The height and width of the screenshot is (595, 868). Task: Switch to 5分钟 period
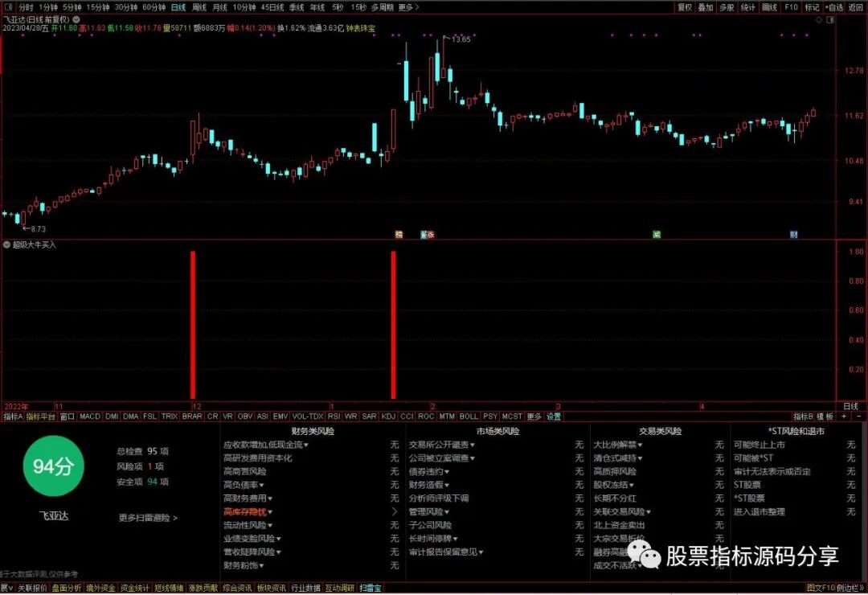[72, 7]
